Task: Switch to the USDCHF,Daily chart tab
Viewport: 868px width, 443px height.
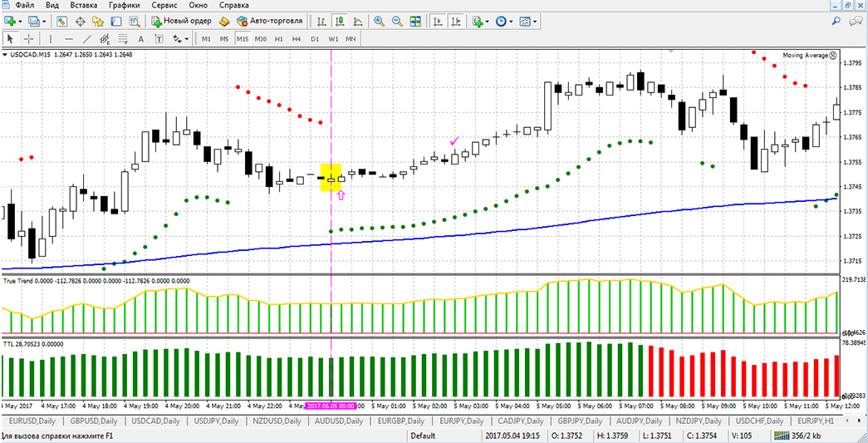Action: (x=759, y=421)
